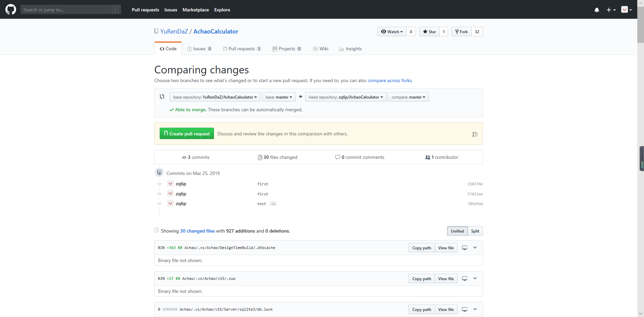Viewport: 644px width, 317px height.
Task: Open the YuRenDaZ user profile link
Action: point(174,31)
